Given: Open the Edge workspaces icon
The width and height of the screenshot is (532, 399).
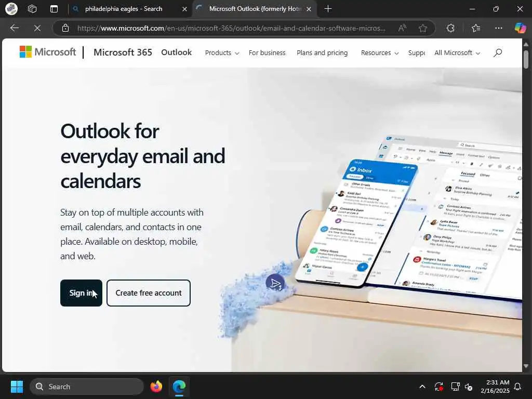Looking at the screenshot, I should 32,9.
